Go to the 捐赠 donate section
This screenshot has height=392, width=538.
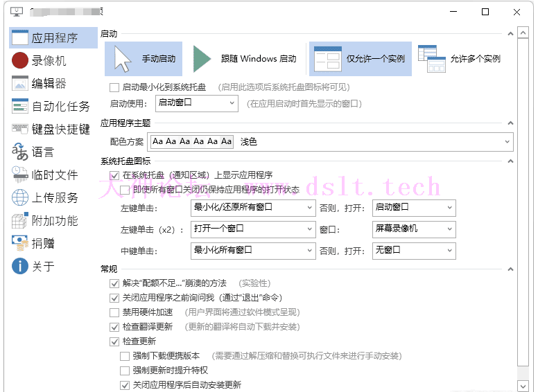pos(43,243)
